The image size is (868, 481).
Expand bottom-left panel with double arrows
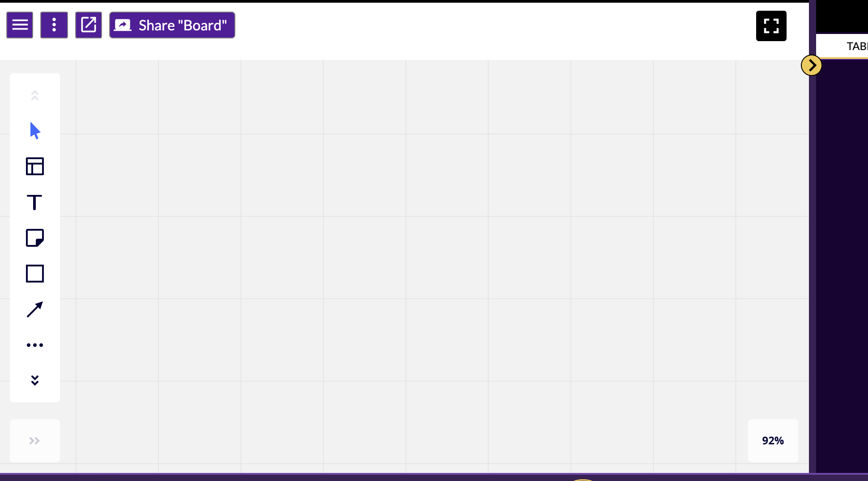pos(35,441)
